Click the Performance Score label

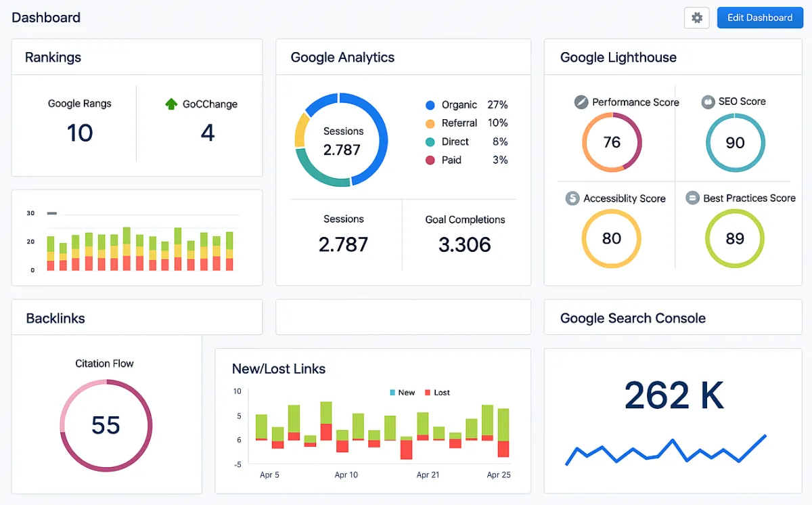click(x=635, y=102)
